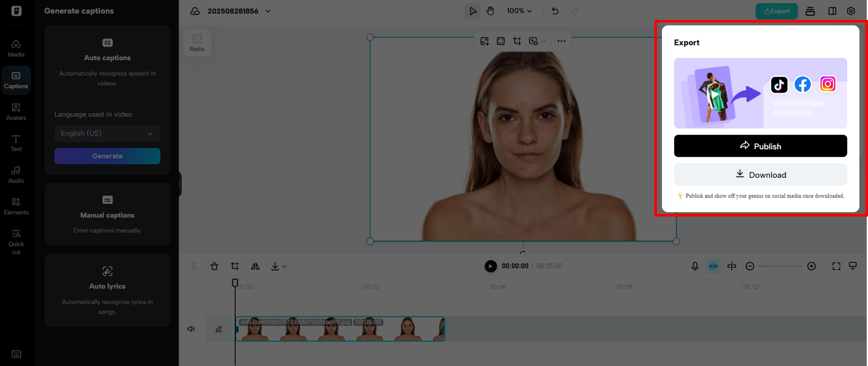Open the Captions panel in the sidebar
Image resolution: width=868 pixels, height=366 pixels.
(x=16, y=80)
